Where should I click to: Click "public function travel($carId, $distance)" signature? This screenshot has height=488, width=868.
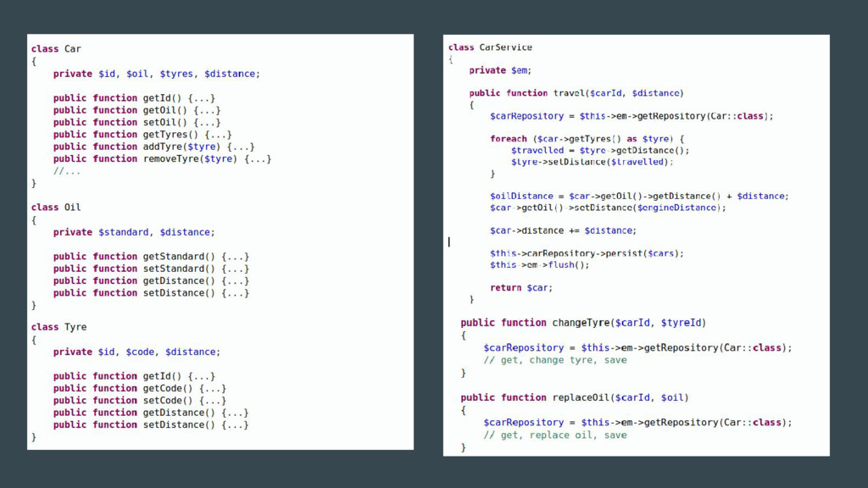coord(576,93)
